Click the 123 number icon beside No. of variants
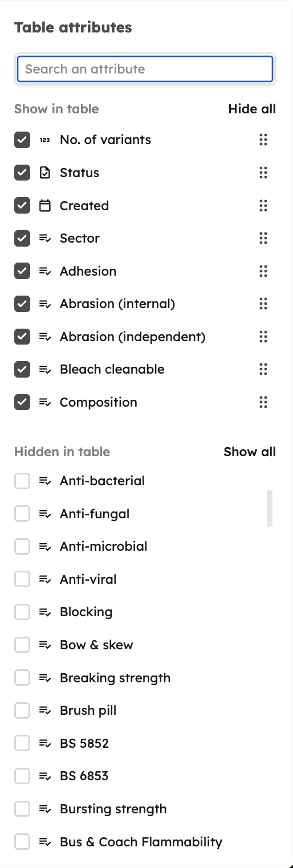This screenshot has width=293, height=868. pos(45,140)
